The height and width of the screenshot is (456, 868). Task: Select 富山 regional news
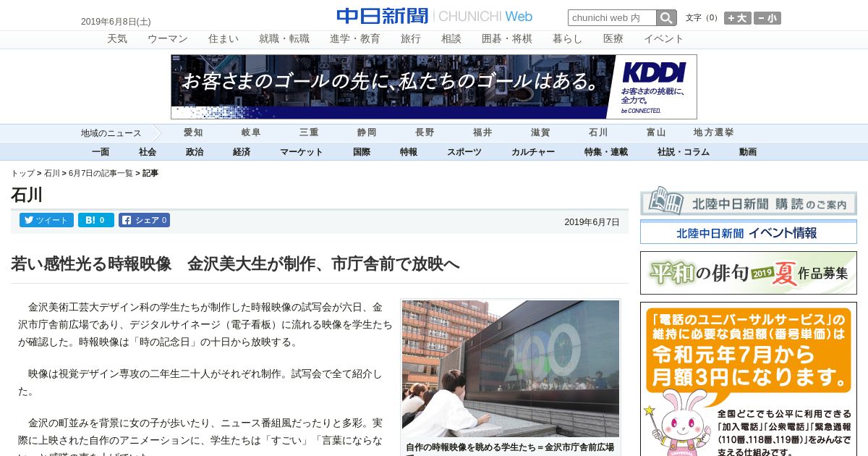[x=656, y=132]
